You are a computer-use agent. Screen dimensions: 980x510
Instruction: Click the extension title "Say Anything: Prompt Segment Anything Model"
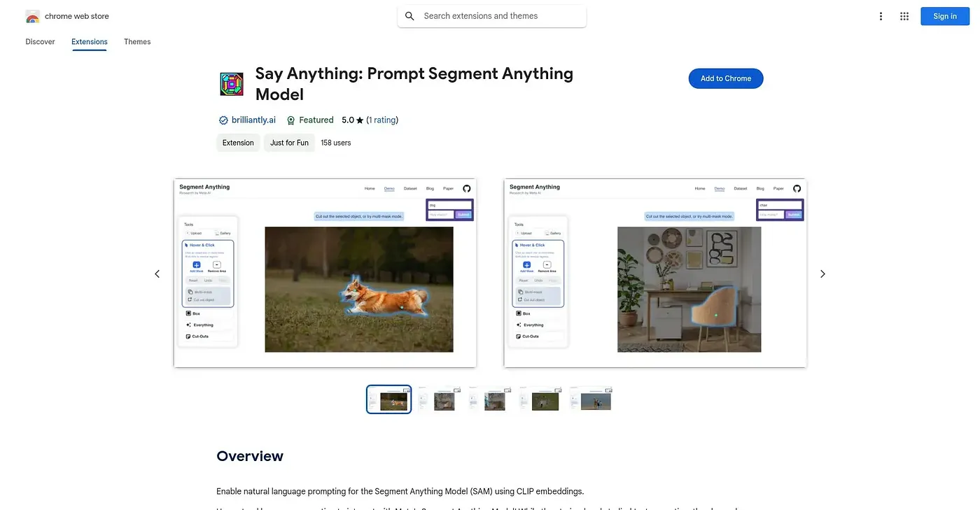(414, 84)
